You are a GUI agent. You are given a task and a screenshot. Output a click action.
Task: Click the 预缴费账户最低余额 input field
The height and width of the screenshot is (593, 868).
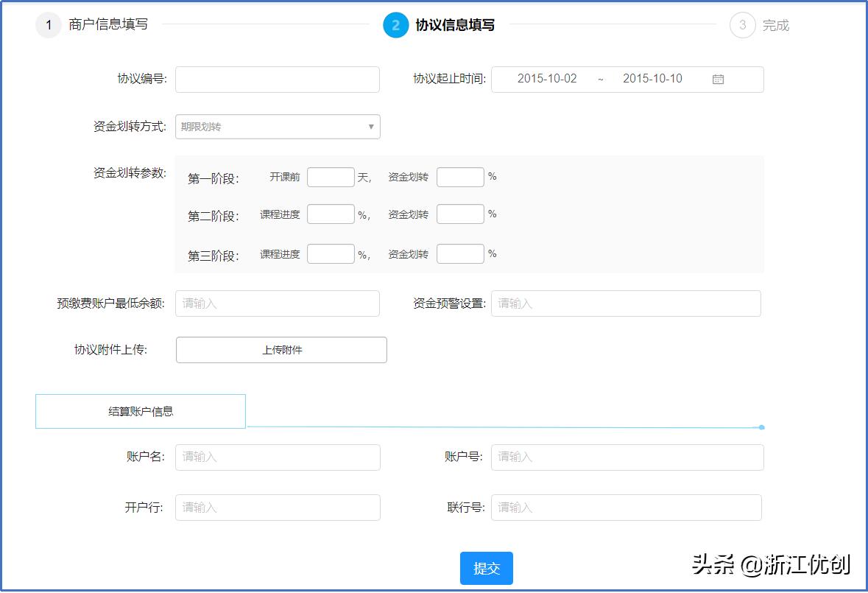coord(278,303)
